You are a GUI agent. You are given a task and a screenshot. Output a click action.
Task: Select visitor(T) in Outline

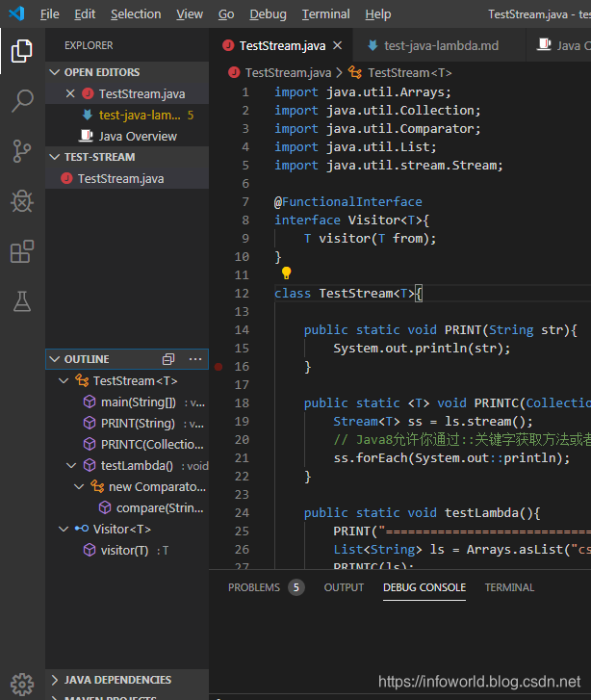pyautogui.click(x=127, y=551)
